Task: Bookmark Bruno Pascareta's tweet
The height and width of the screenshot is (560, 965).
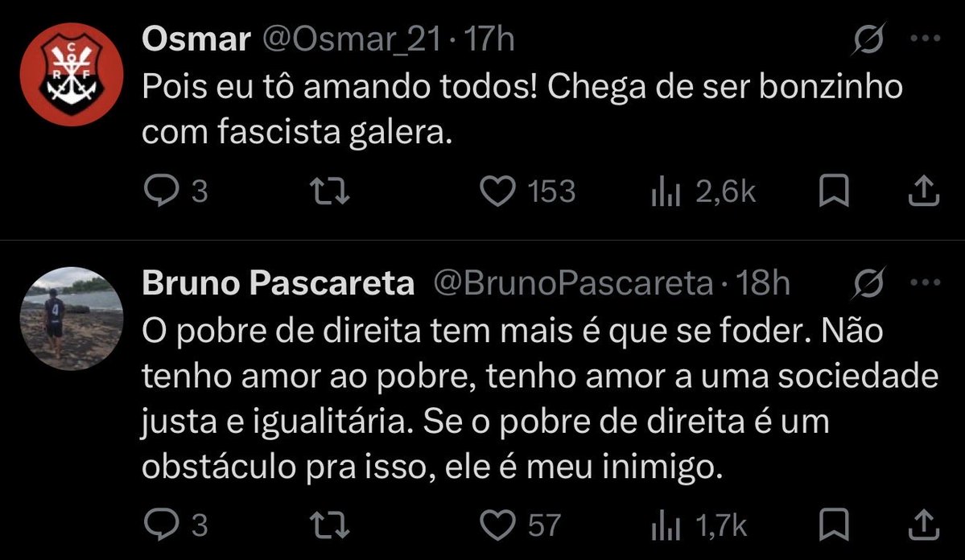Action: tap(834, 525)
